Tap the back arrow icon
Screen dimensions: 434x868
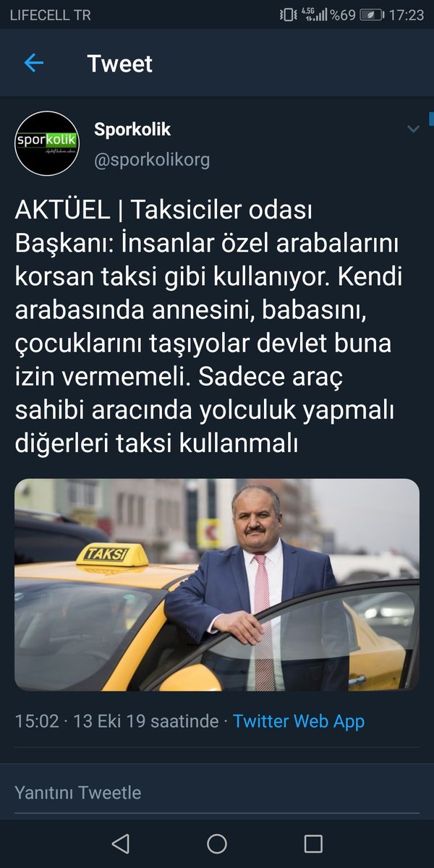coord(34,64)
